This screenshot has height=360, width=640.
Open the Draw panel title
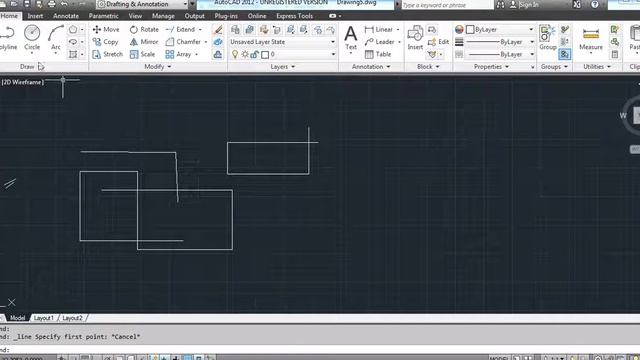(27, 66)
